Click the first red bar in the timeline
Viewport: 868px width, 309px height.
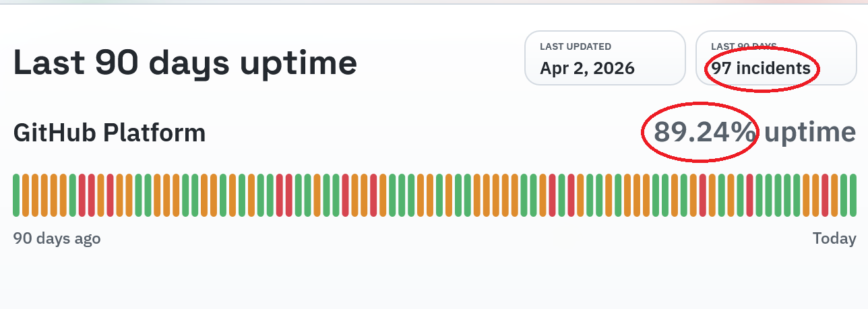click(x=82, y=195)
